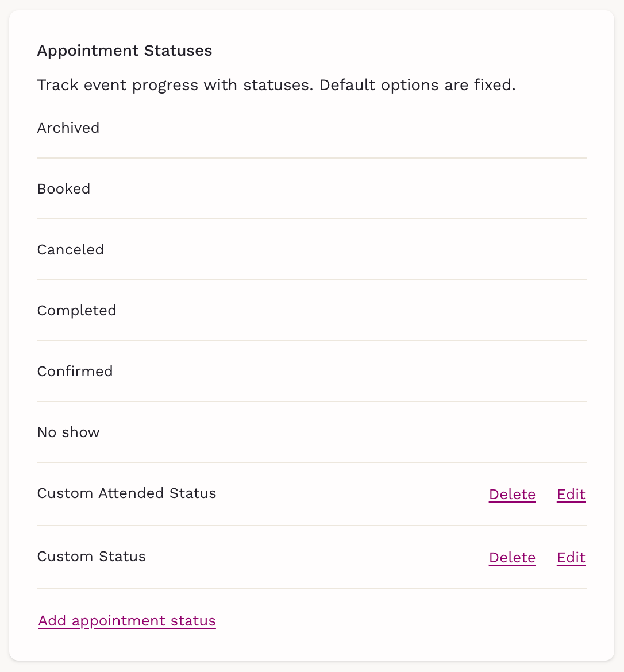Edit the Custom Status entry

(571, 558)
